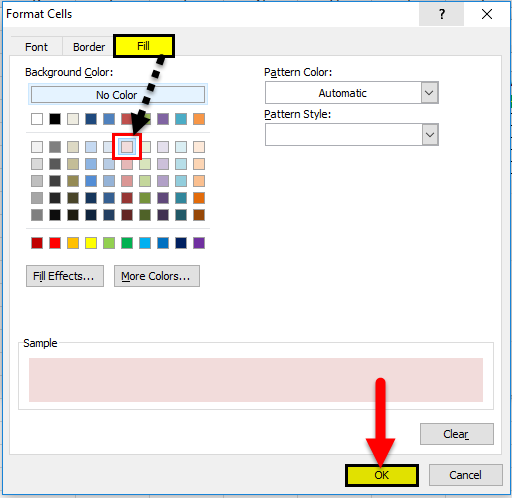Expand the Pattern Color dropdown arrow
Image resolution: width=512 pixels, height=498 pixels.
(x=429, y=93)
